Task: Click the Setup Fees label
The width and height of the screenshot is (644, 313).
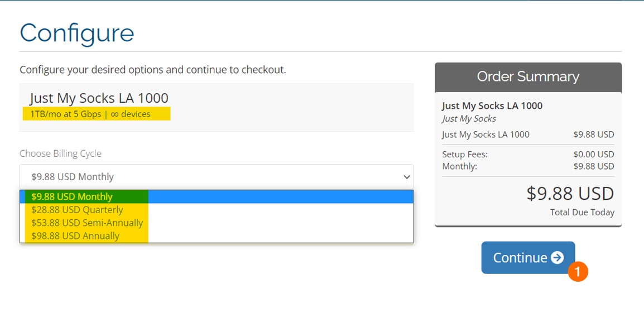Action: point(464,155)
